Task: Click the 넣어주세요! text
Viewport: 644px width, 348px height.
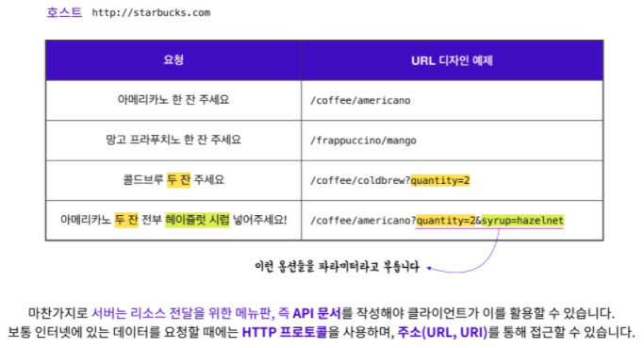Action: 260,220
